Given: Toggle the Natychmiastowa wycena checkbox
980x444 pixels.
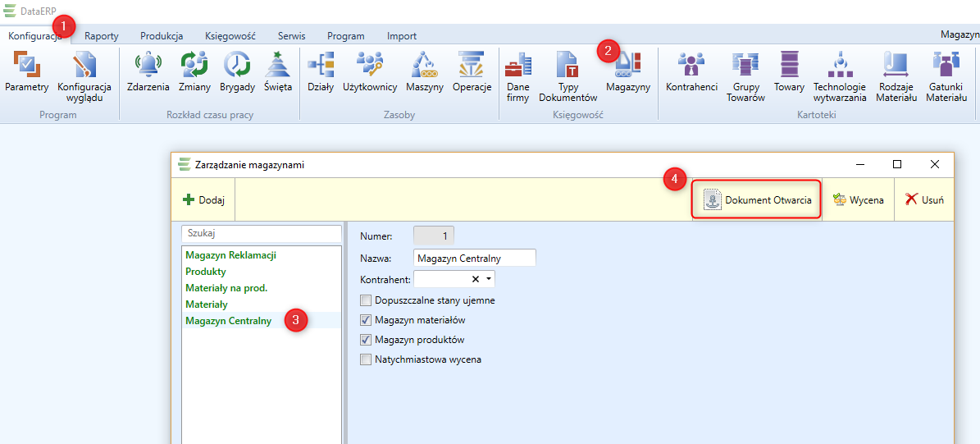Looking at the screenshot, I should pyautogui.click(x=366, y=359).
